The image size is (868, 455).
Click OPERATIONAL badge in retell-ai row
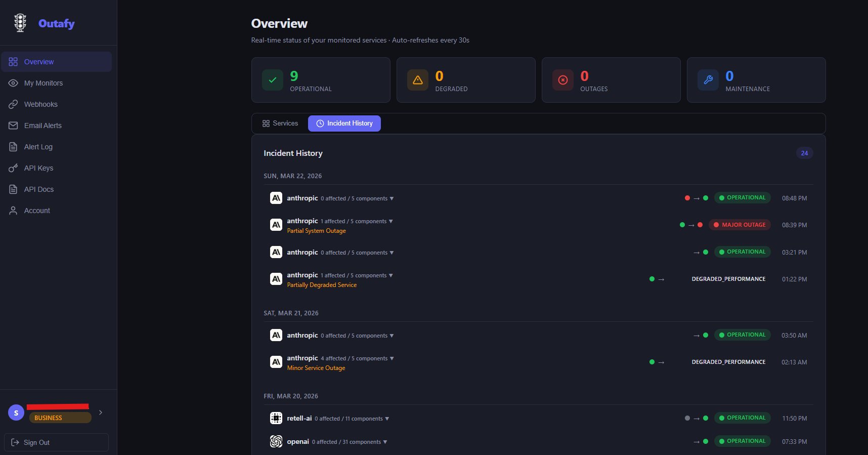click(x=743, y=418)
